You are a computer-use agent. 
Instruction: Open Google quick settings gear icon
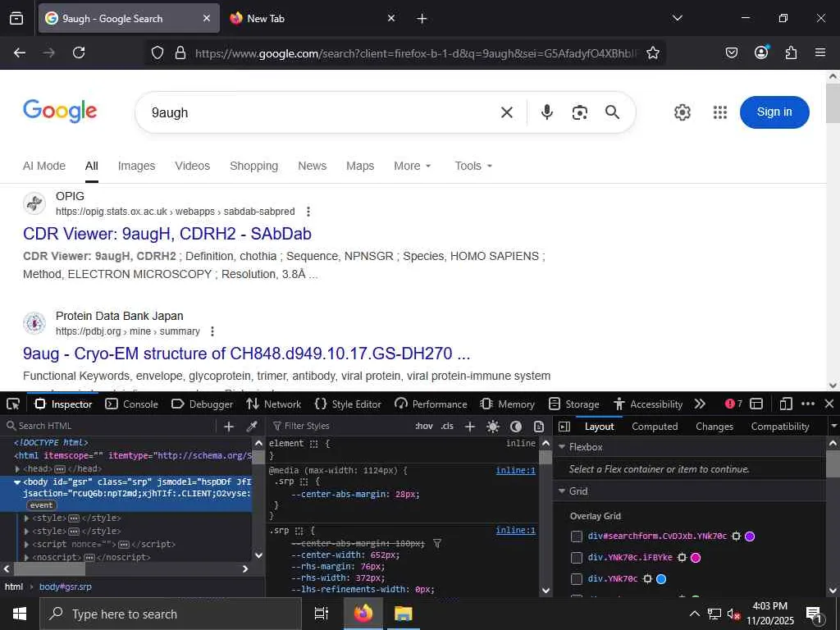point(682,112)
